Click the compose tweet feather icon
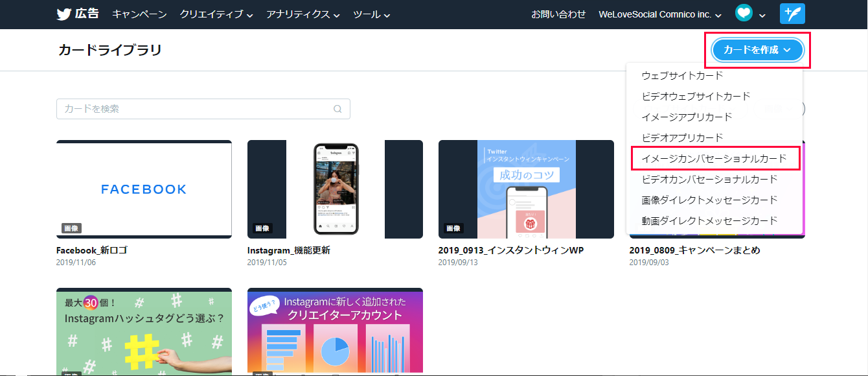The height and width of the screenshot is (376, 868). (x=792, y=14)
